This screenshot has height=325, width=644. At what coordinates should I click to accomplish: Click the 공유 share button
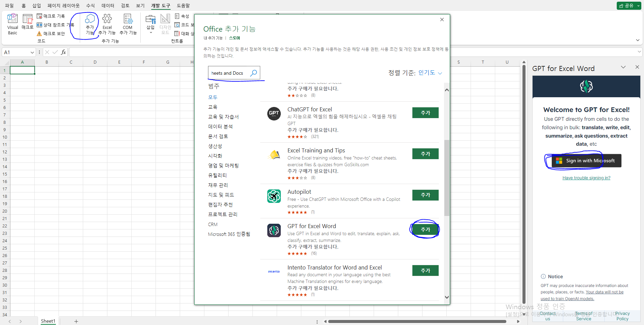click(x=626, y=6)
